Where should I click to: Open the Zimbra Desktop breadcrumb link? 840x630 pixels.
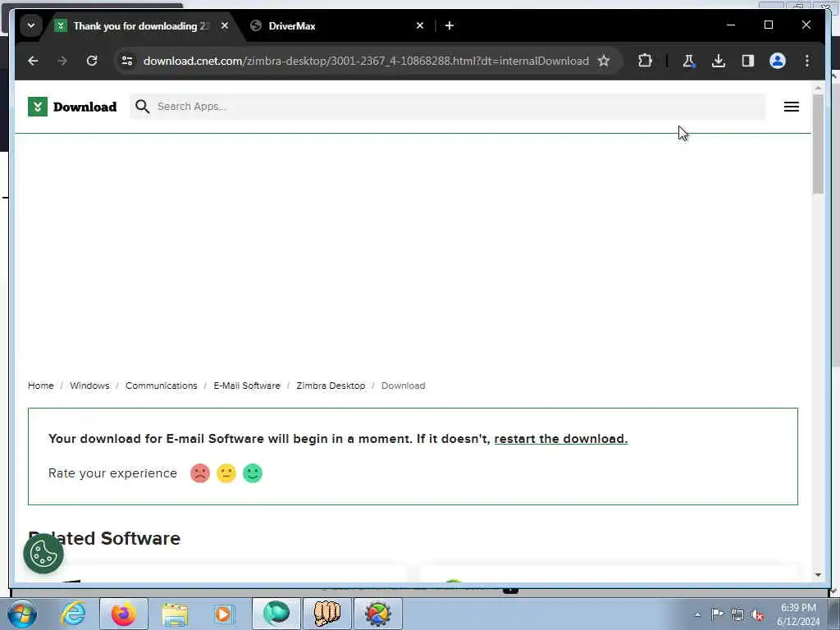click(331, 386)
